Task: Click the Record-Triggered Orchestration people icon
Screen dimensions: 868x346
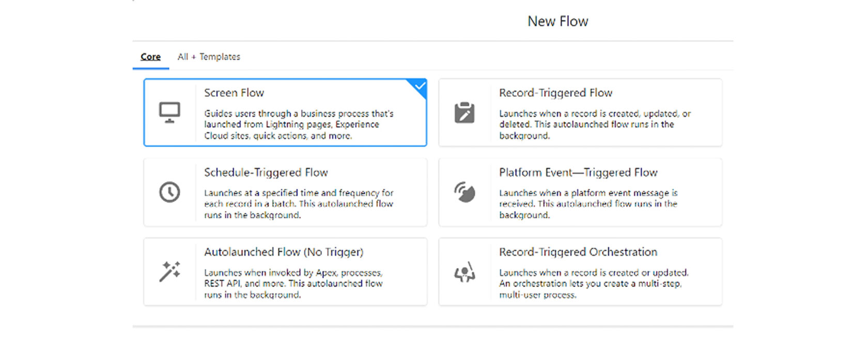Action: [464, 272]
